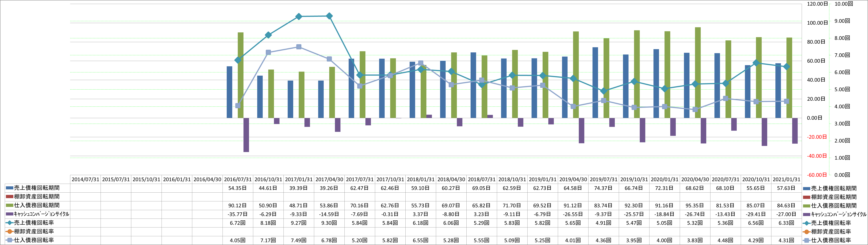Select the 売上債権回転率 row header in the data table
This screenshot has width=868, height=245.
point(37,223)
